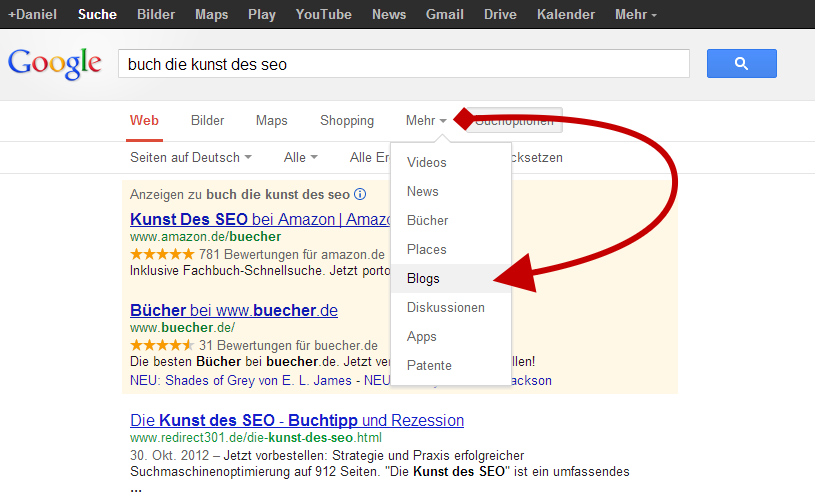
Task: Toggle the Mehr dropdown beside Shopping
Action: (426, 121)
